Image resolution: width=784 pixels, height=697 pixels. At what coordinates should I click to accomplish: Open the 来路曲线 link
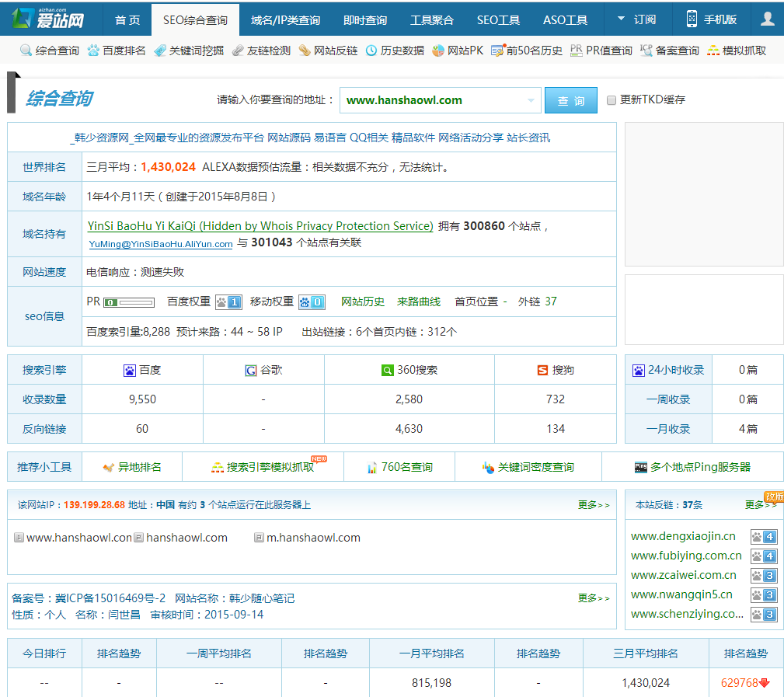pos(419,302)
